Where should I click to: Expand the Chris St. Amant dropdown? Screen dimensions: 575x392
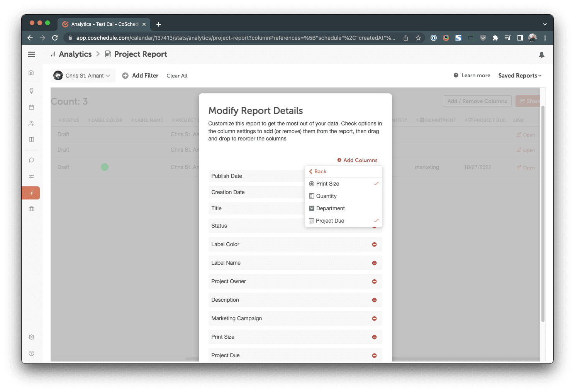pos(83,76)
